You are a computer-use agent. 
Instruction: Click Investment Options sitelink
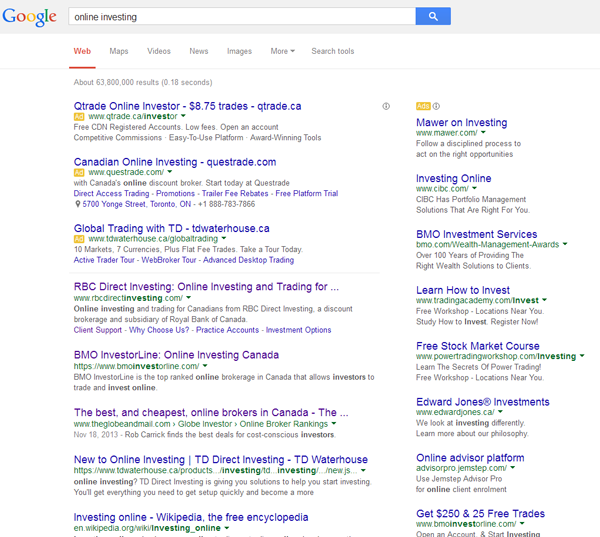[298, 330]
